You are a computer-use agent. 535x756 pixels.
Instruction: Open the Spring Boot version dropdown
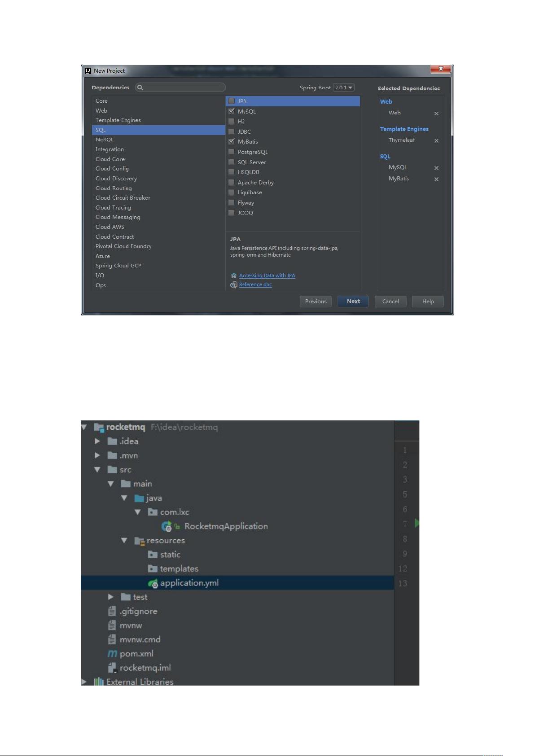pyautogui.click(x=344, y=87)
